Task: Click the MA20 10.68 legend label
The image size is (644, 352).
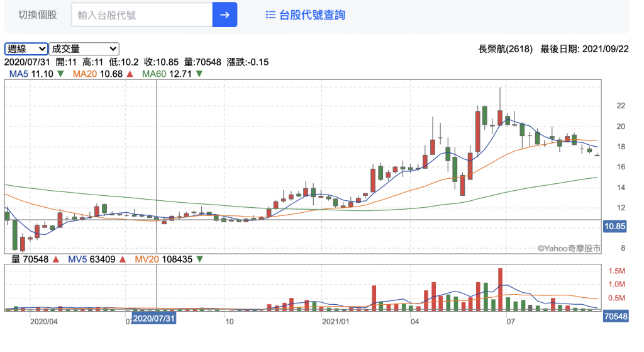Action: 97,74
